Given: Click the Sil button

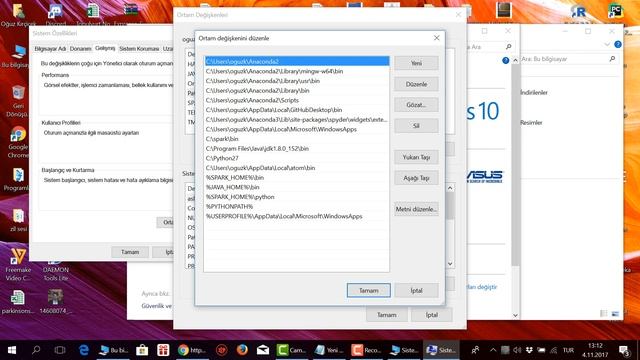Looking at the screenshot, I should [x=416, y=126].
